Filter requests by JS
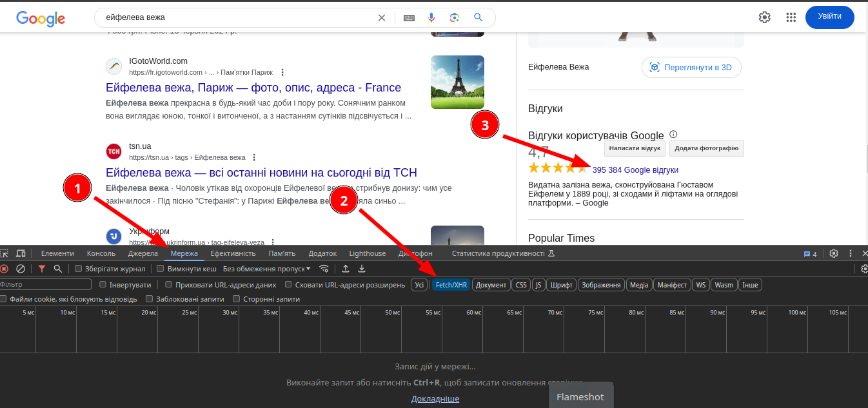The width and height of the screenshot is (868, 408). (538, 284)
